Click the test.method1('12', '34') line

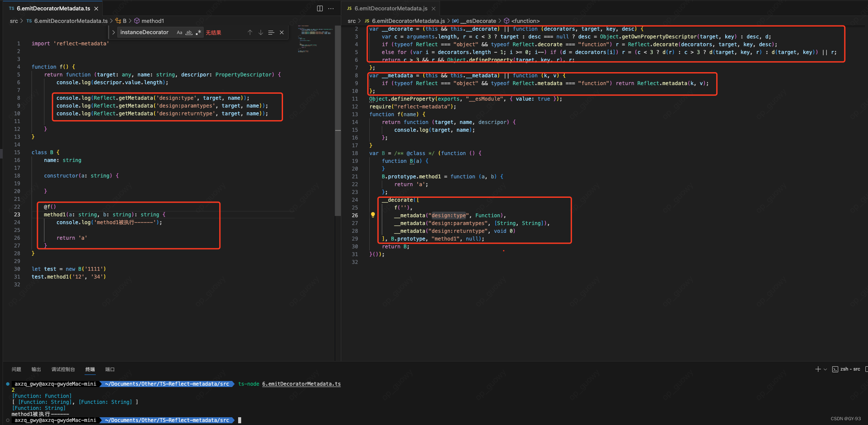(69, 277)
